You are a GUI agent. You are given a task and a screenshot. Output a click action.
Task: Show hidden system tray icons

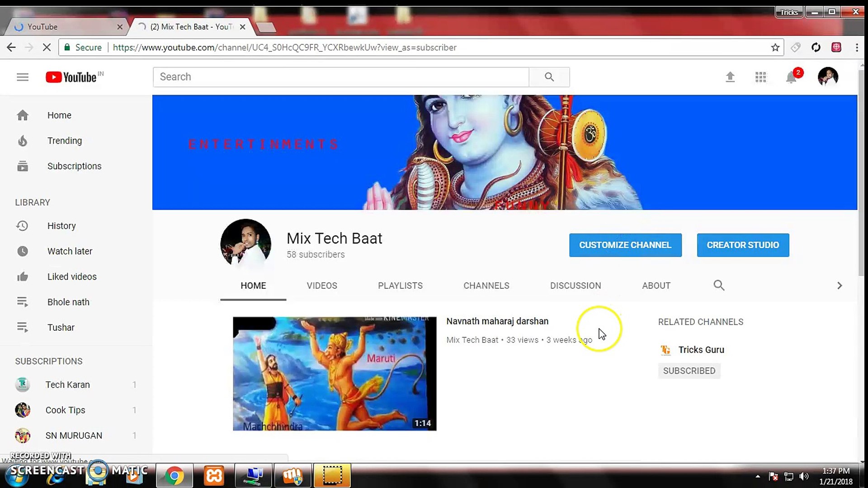point(758,476)
